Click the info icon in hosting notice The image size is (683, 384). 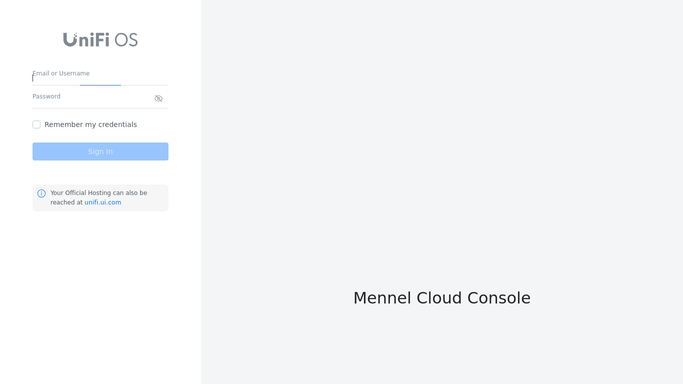pyautogui.click(x=41, y=193)
